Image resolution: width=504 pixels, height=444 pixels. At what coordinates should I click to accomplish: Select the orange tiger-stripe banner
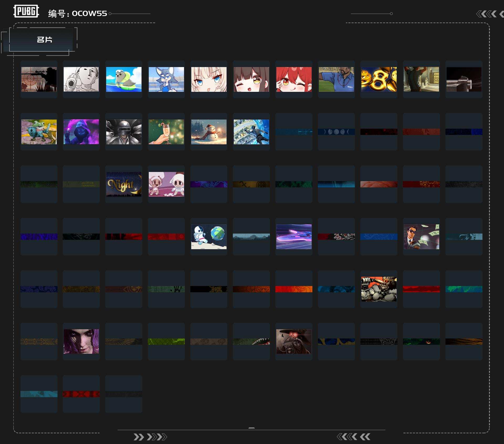pyautogui.click(x=464, y=341)
